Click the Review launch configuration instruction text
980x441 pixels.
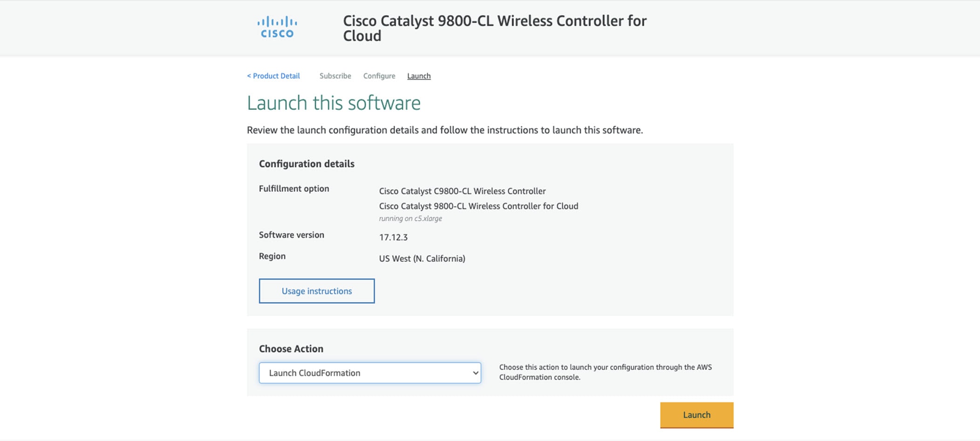[445, 130]
